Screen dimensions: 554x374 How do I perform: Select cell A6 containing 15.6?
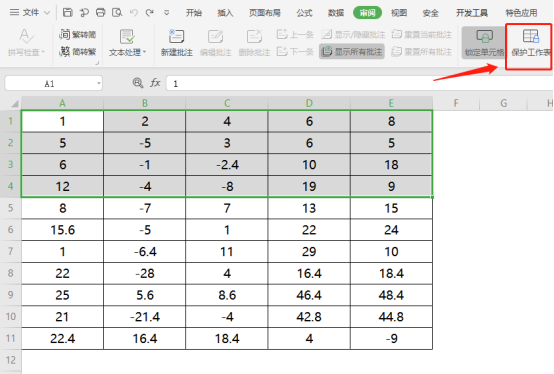point(62,230)
